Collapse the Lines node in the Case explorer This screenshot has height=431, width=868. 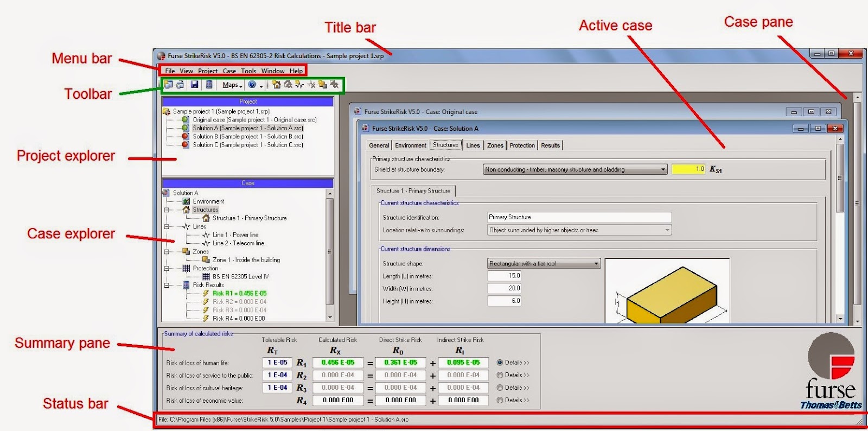point(167,227)
